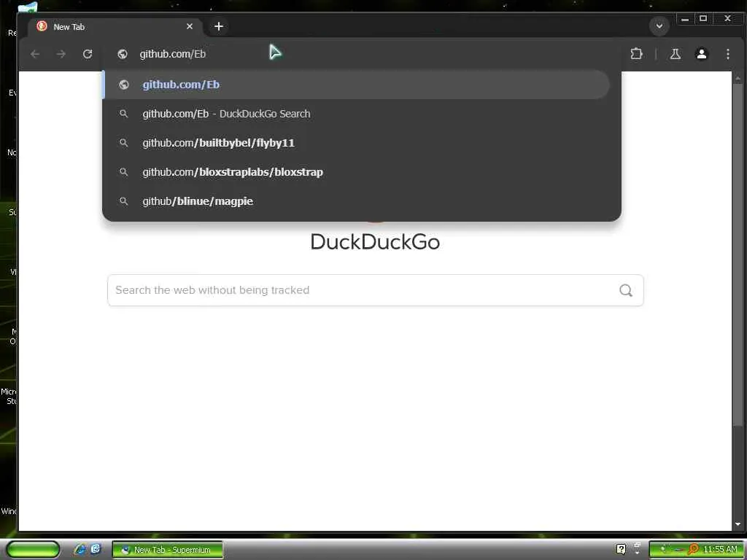Viewport: 747px width, 560px height.
Task: Reload the page with refresh icon
Action: tap(88, 54)
